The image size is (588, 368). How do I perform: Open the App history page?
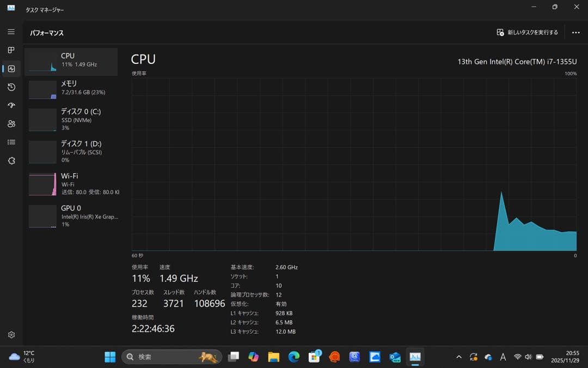[10, 87]
